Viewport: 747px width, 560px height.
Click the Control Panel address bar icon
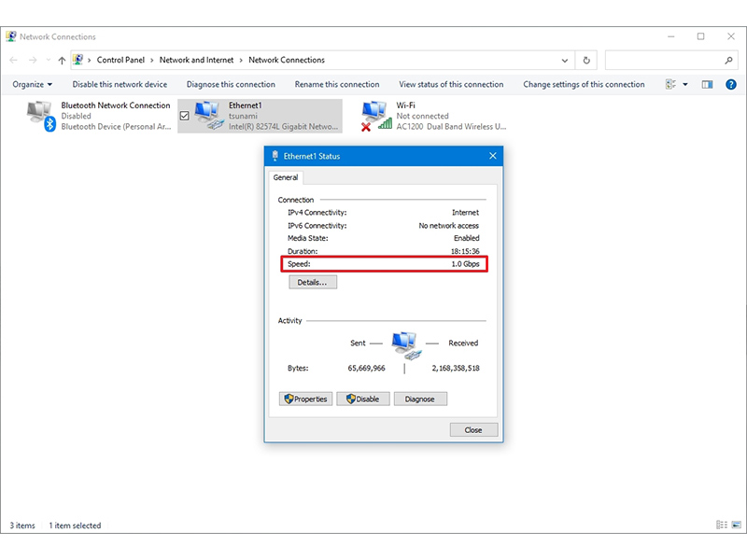[x=78, y=60]
